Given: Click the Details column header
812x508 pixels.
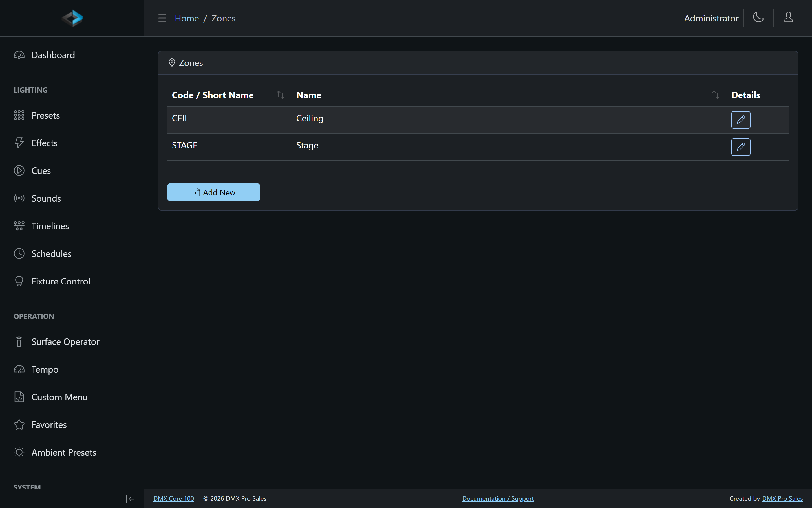Looking at the screenshot, I should pyautogui.click(x=745, y=95).
